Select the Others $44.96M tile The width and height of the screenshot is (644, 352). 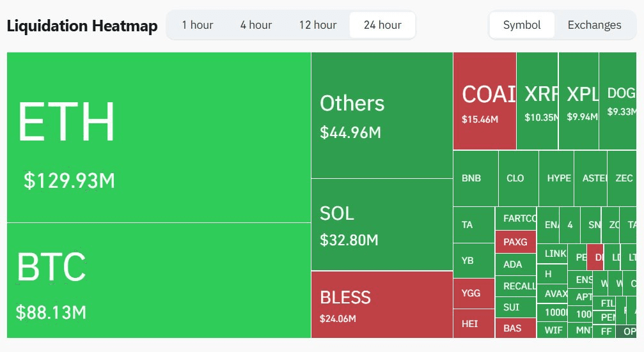pyautogui.click(x=382, y=116)
